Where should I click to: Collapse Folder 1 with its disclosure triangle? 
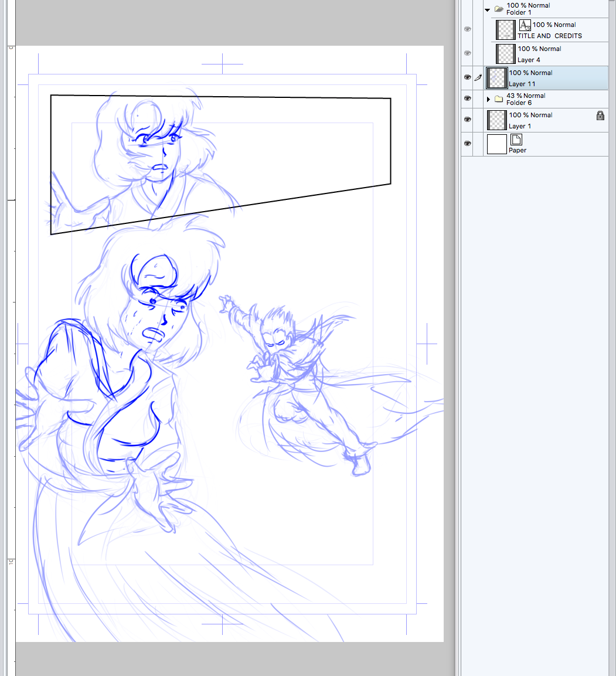tap(487, 9)
